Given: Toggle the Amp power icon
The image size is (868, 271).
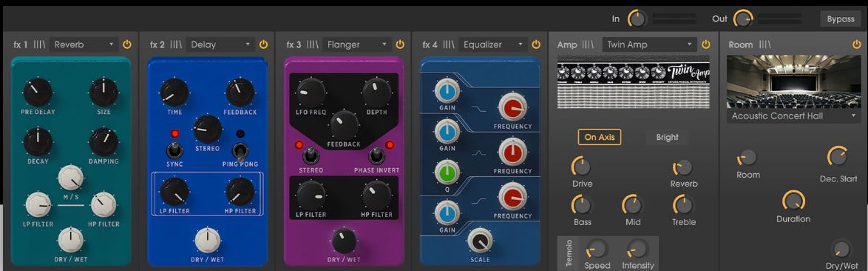Looking at the screenshot, I should pyautogui.click(x=706, y=44).
